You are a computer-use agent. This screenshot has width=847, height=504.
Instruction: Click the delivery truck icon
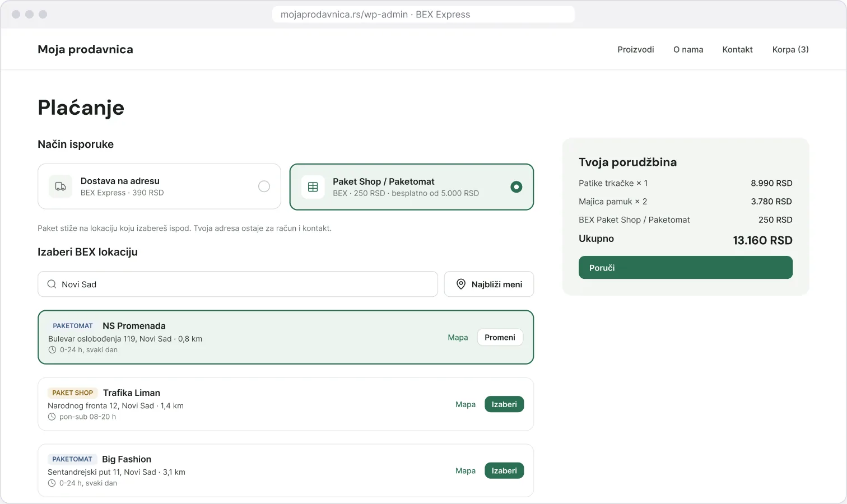[61, 186]
